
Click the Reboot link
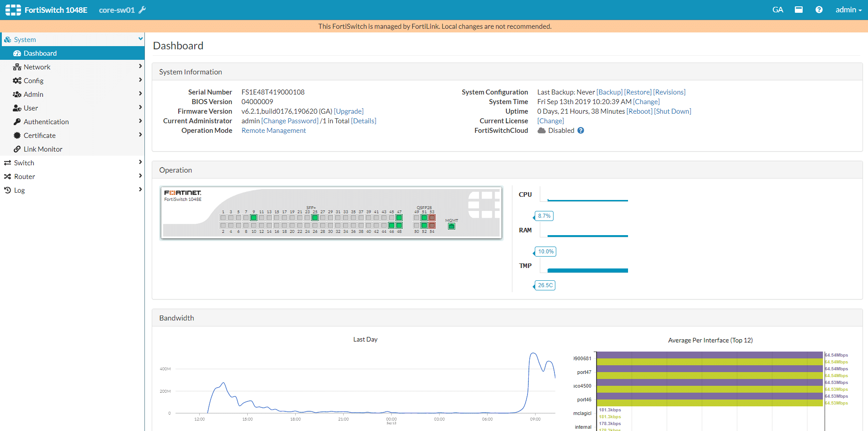click(639, 111)
